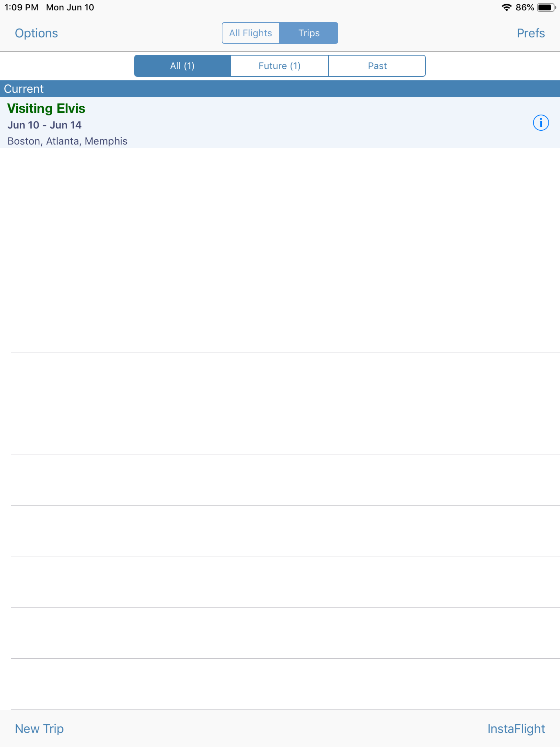Open Prefs settings
Viewport: 560px width, 747px height.
click(x=530, y=33)
